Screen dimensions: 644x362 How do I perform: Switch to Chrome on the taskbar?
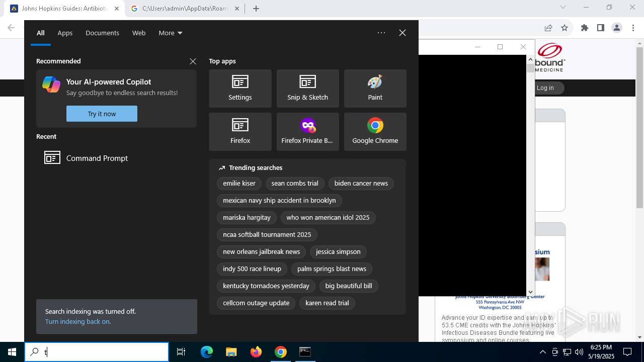click(x=281, y=352)
